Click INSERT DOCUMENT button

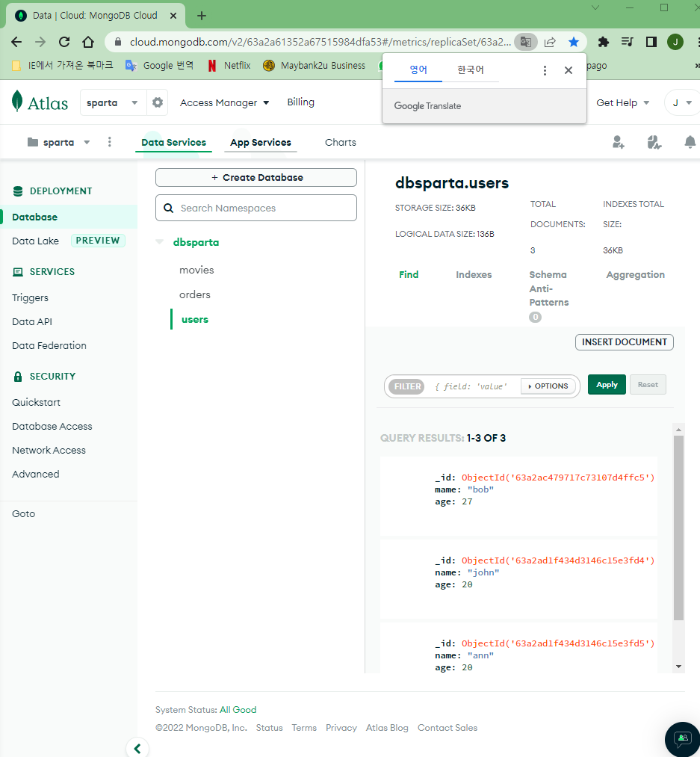pos(625,342)
